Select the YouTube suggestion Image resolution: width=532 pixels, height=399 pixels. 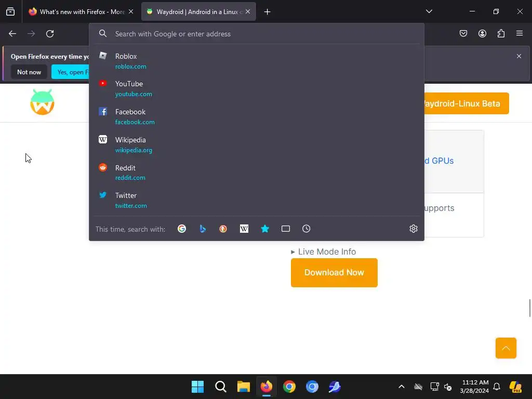pos(257,88)
